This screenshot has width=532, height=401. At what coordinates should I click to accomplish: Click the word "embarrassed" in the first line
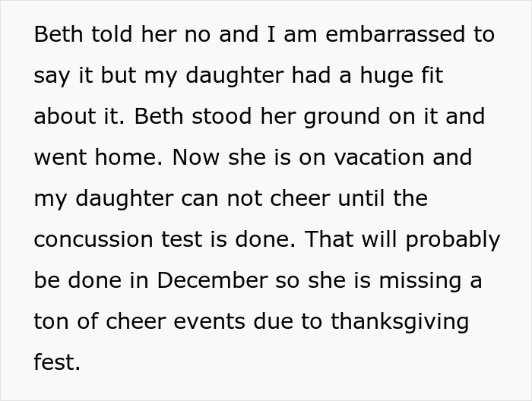(x=395, y=34)
